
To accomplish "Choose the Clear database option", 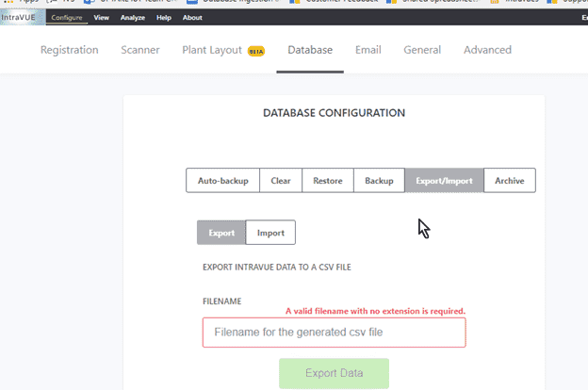I will (281, 180).
